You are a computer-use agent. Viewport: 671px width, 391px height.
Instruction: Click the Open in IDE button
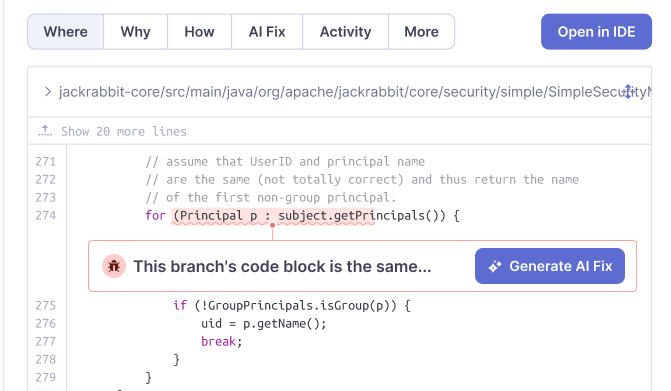tap(596, 32)
